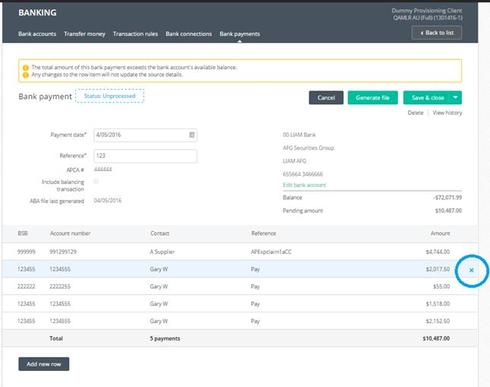The height and width of the screenshot is (387, 490).
Task: Open Bank connections tab
Action: point(189,34)
